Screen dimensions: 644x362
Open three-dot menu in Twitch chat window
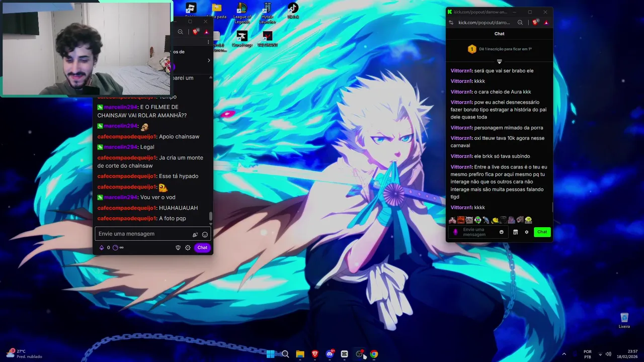208,42
